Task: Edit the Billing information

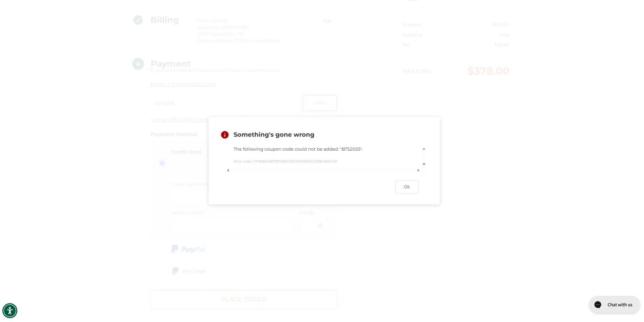Action: point(327,21)
